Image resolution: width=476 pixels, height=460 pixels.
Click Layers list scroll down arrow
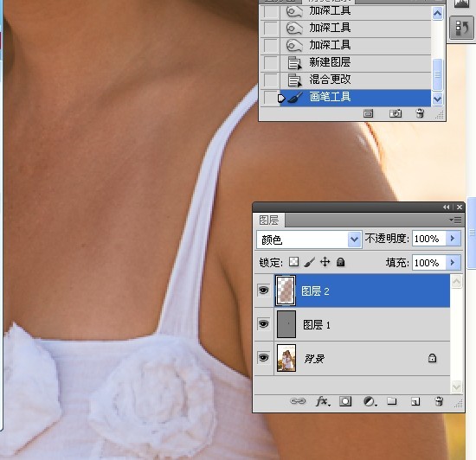(457, 387)
